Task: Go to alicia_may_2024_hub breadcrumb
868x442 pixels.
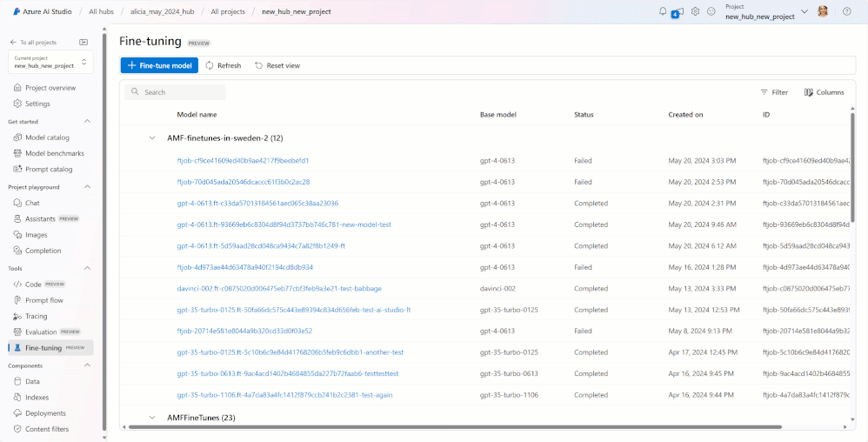Action: (162, 11)
